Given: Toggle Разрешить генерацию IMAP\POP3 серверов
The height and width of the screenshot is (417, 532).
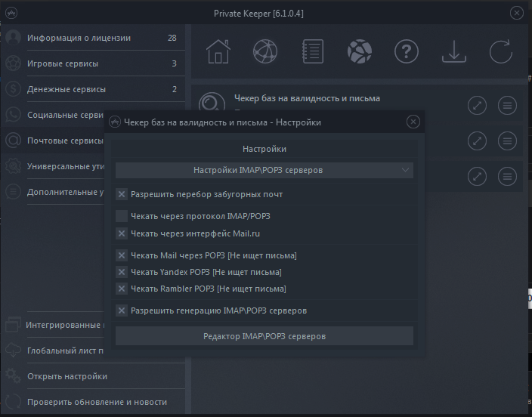Looking at the screenshot, I should [122, 310].
